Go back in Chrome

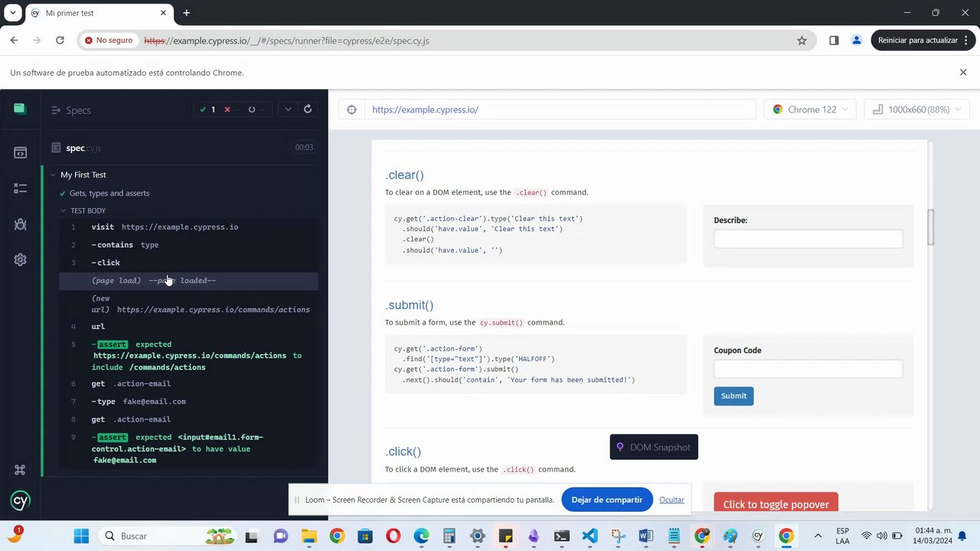(14, 41)
